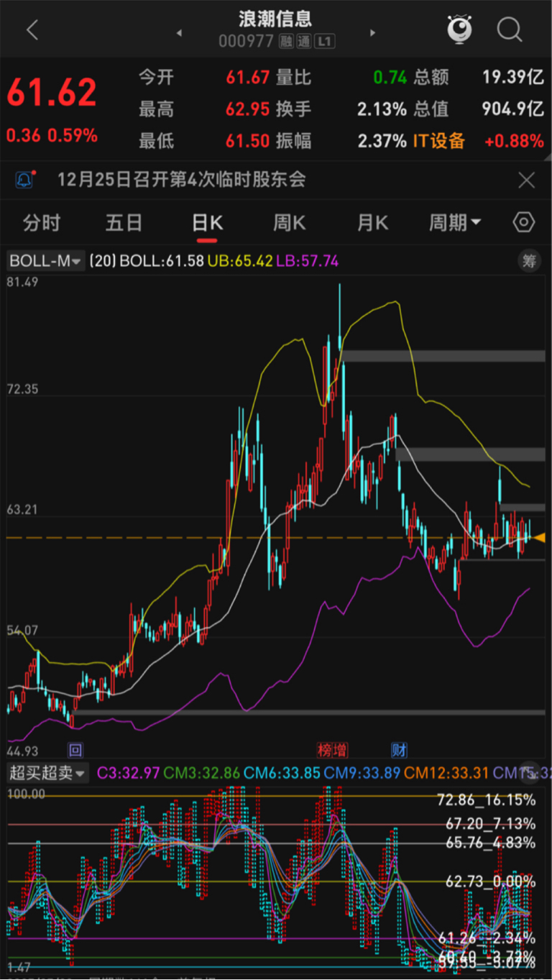The width and height of the screenshot is (552, 980).
Task: Tap the 62.73_0.00% level label
Action: coord(490,881)
